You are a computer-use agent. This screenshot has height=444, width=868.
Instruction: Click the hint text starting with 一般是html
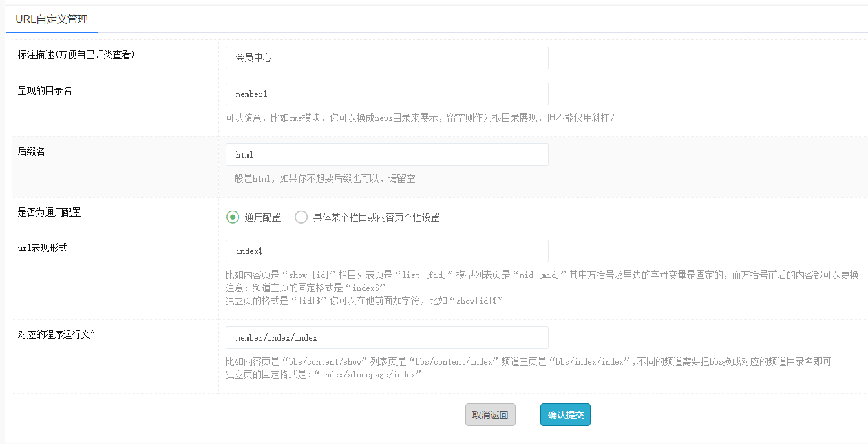pyautogui.click(x=320, y=178)
